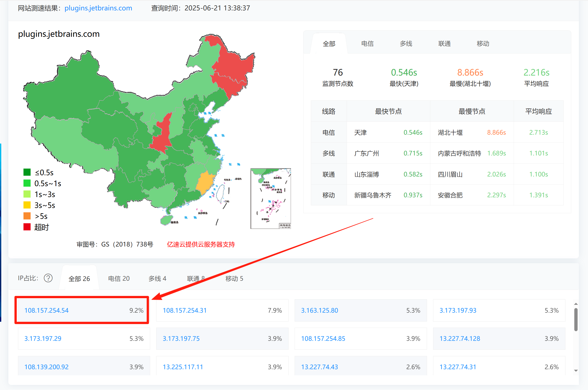Click IP address 108.157.254.54
The height and width of the screenshot is (390, 588).
coord(46,310)
